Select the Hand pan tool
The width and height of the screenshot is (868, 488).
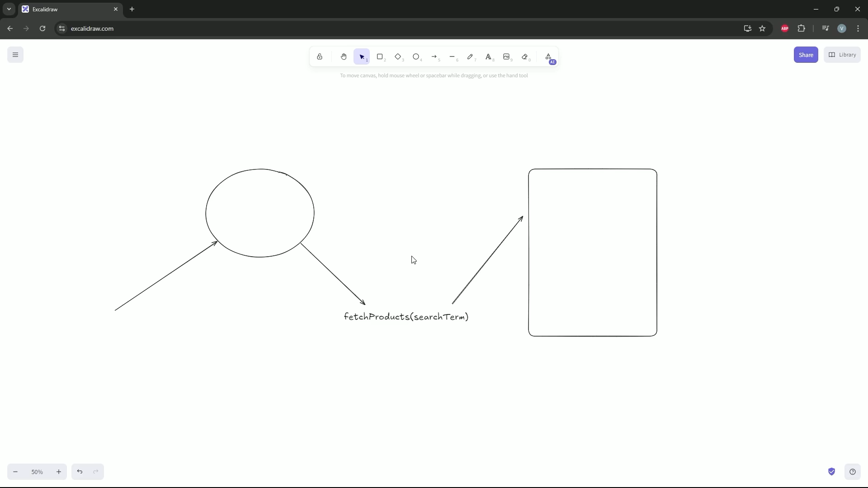pyautogui.click(x=344, y=57)
